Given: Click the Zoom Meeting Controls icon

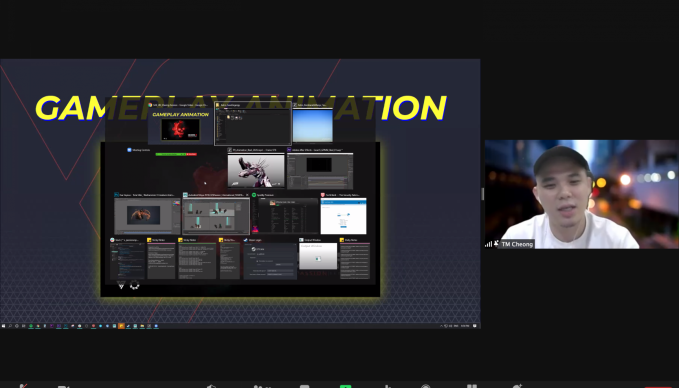Looking at the screenshot, I should (x=129, y=150).
